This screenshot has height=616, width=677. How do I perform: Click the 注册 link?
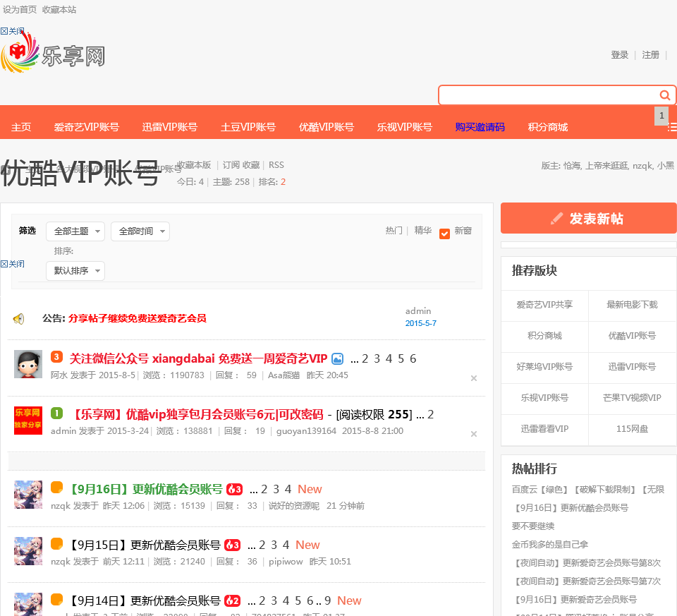tap(650, 55)
